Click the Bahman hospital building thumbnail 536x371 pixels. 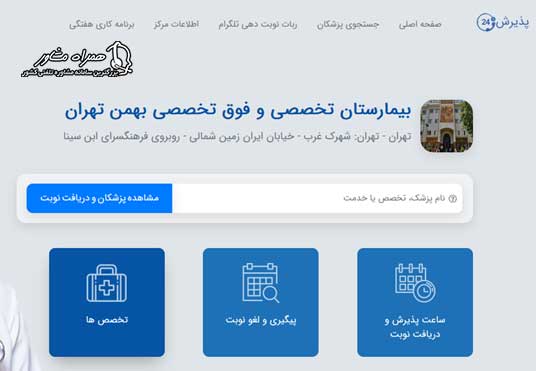pos(446,126)
